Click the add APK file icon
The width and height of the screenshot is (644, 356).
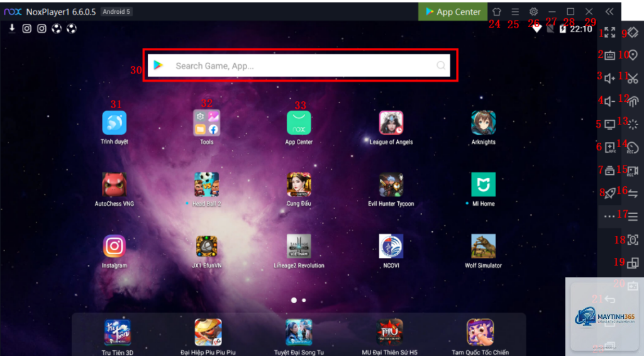coord(610,147)
